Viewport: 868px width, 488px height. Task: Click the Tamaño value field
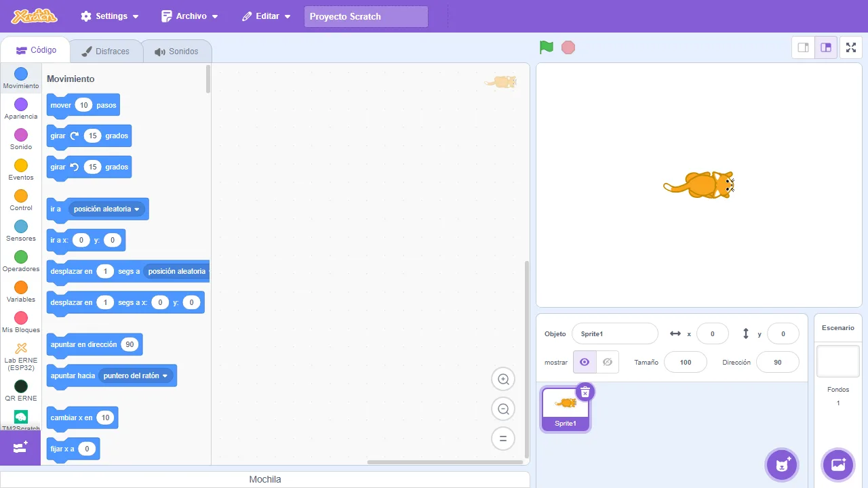pos(686,362)
